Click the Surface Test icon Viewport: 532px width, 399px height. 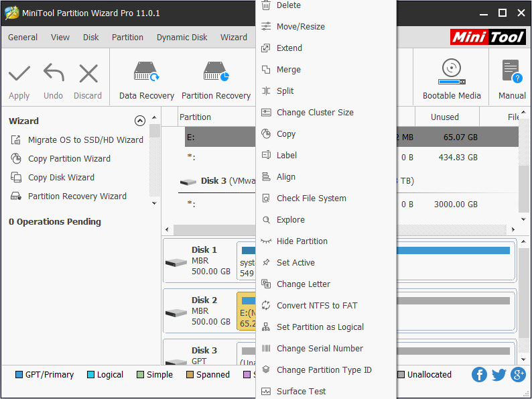[x=266, y=391]
